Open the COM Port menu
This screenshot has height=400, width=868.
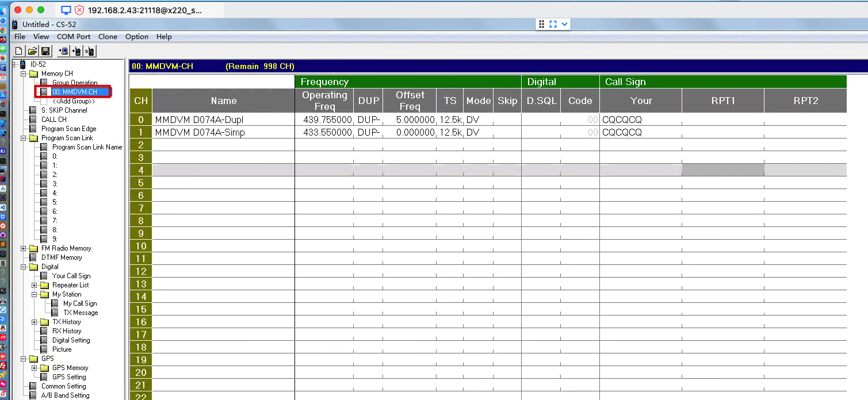point(74,36)
